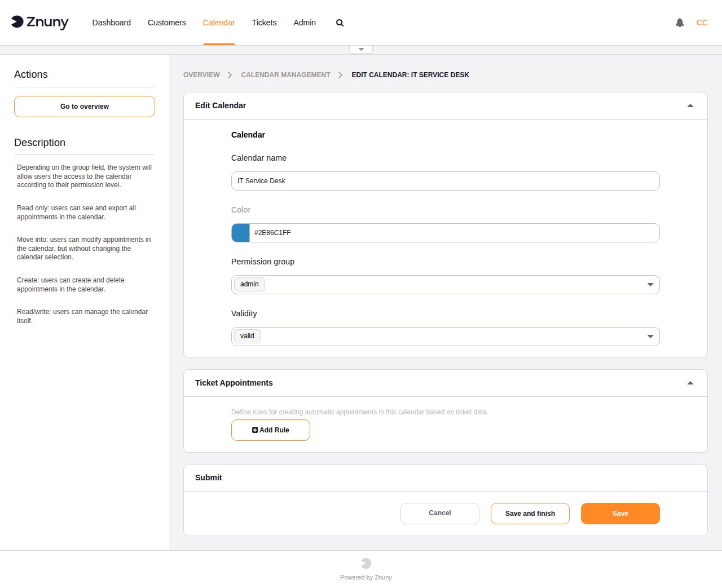Click the Add Rule button

[x=271, y=430]
